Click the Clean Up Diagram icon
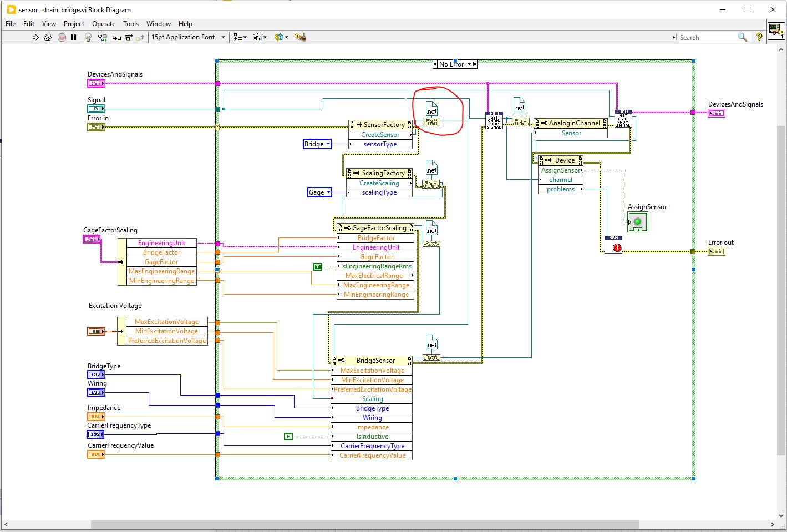This screenshot has width=787, height=532. click(x=300, y=37)
